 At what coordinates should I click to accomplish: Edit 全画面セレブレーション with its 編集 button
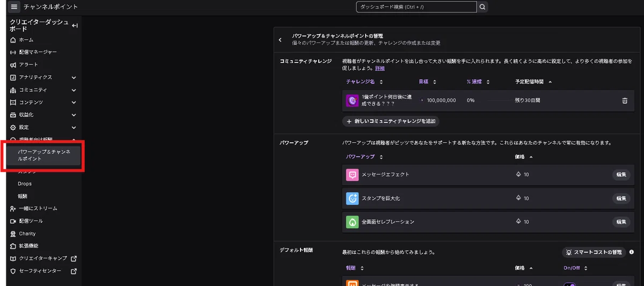(x=621, y=222)
